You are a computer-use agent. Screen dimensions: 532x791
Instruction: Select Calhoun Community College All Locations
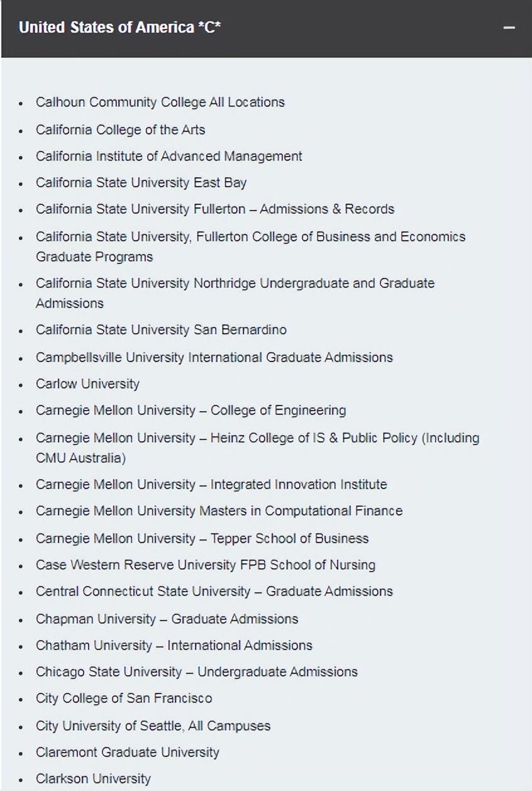coord(160,102)
